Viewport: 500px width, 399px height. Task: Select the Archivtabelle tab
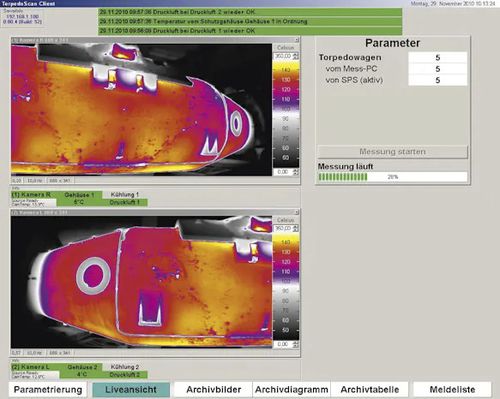[x=370, y=389]
